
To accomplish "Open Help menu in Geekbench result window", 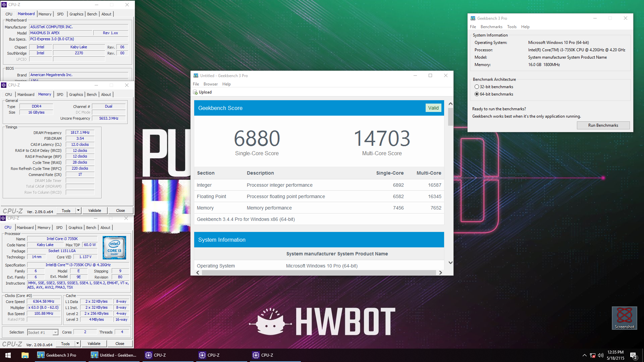I will (226, 84).
